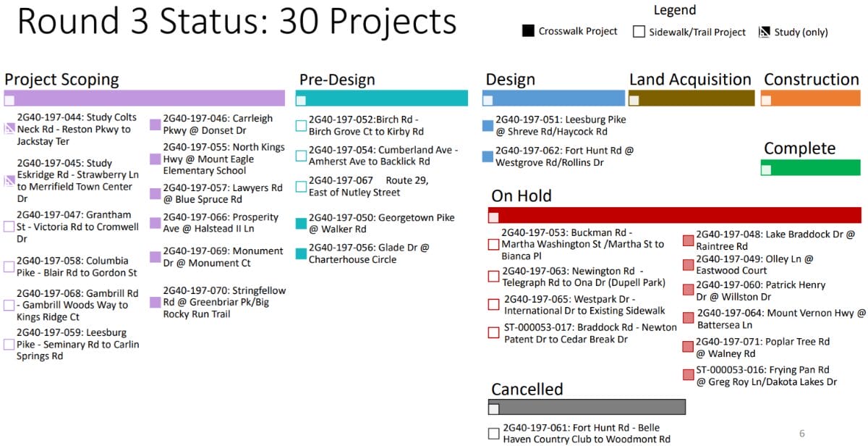This screenshot has width=868, height=446.
Task: Select the Land Acquisition heading
Action: 690,80
